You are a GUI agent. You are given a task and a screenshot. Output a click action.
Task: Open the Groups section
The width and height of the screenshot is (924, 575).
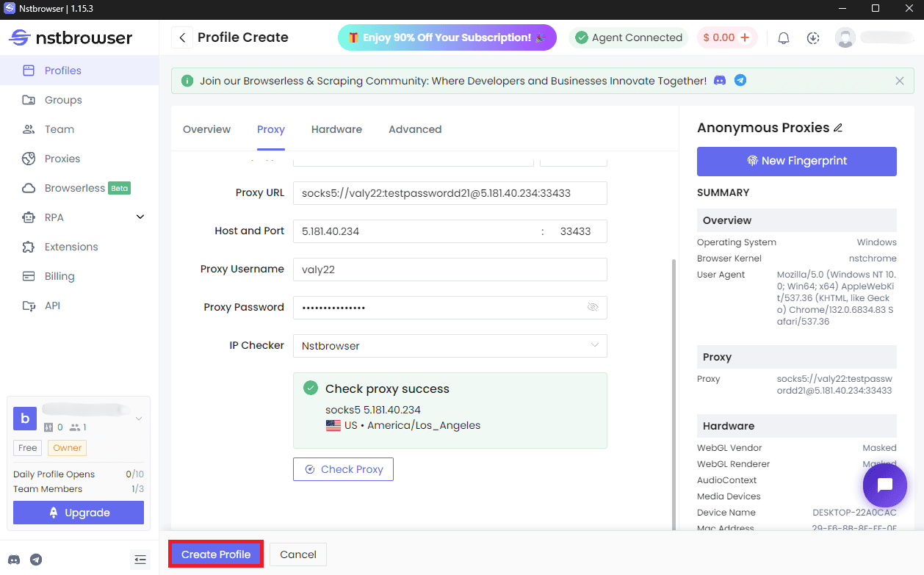62,99
